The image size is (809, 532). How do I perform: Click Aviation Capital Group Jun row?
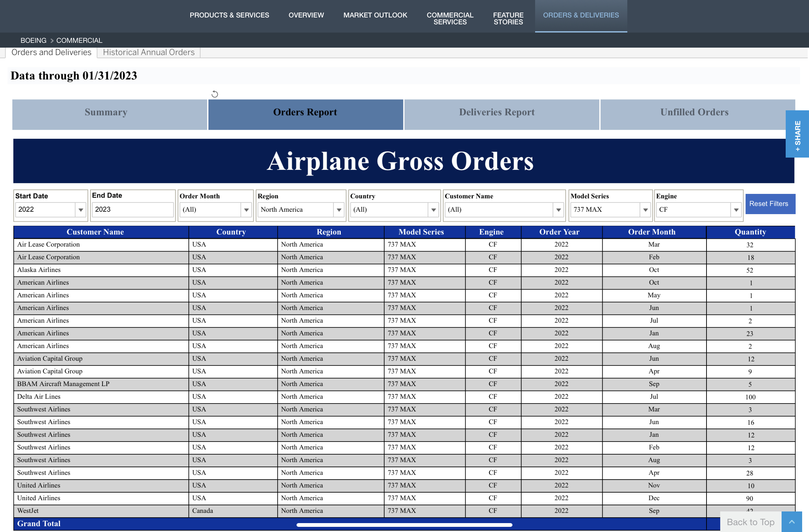pyautogui.click(x=404, y=359)
